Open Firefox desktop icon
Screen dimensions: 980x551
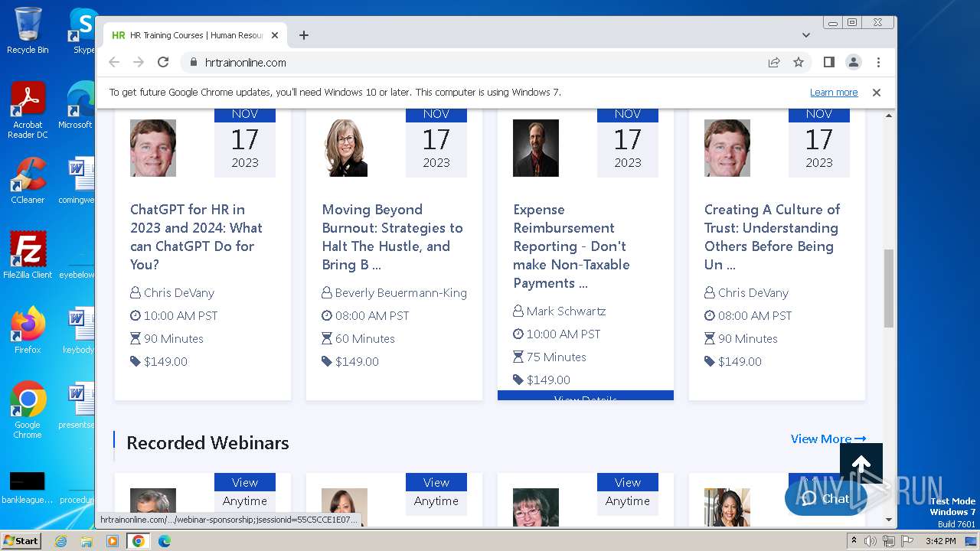(x=28, y=330)
